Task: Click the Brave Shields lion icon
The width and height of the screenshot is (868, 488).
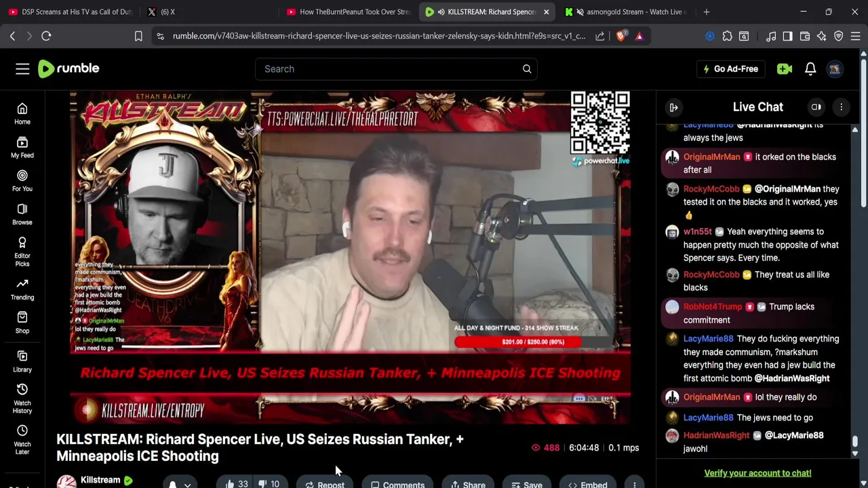Action: pos(621,36)
